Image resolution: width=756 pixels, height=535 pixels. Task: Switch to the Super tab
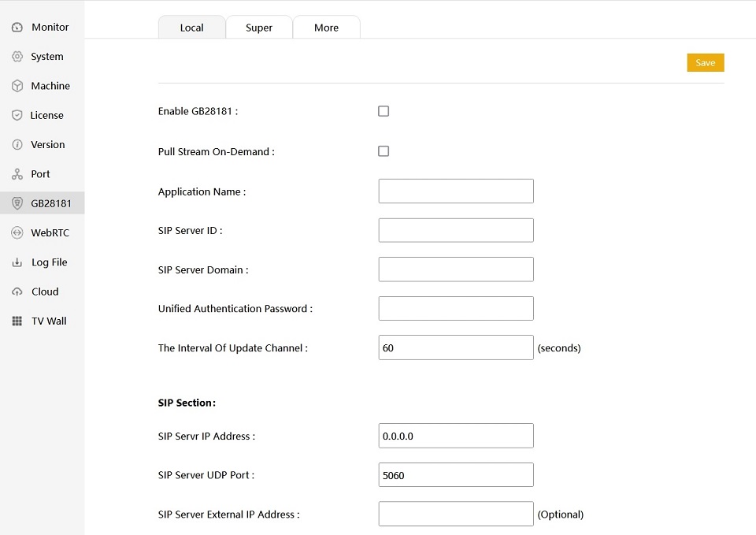point(259,27)
